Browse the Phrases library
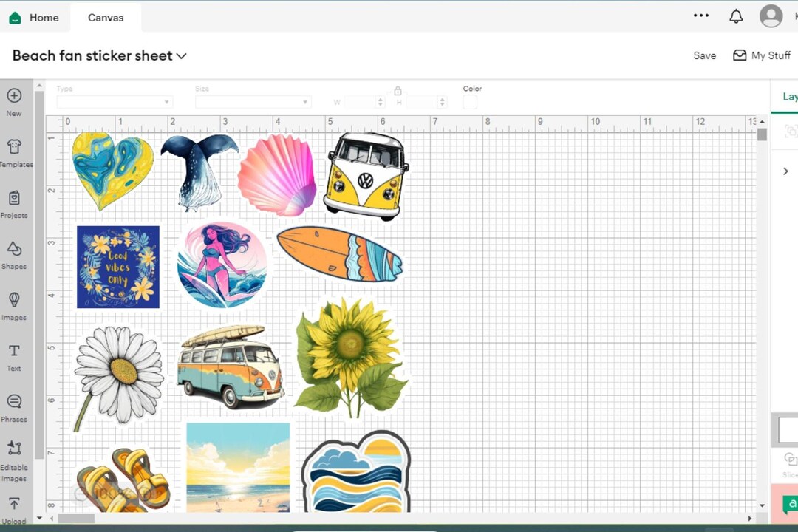This screenshot has width=798, height=532. click(x=14, y=409)
